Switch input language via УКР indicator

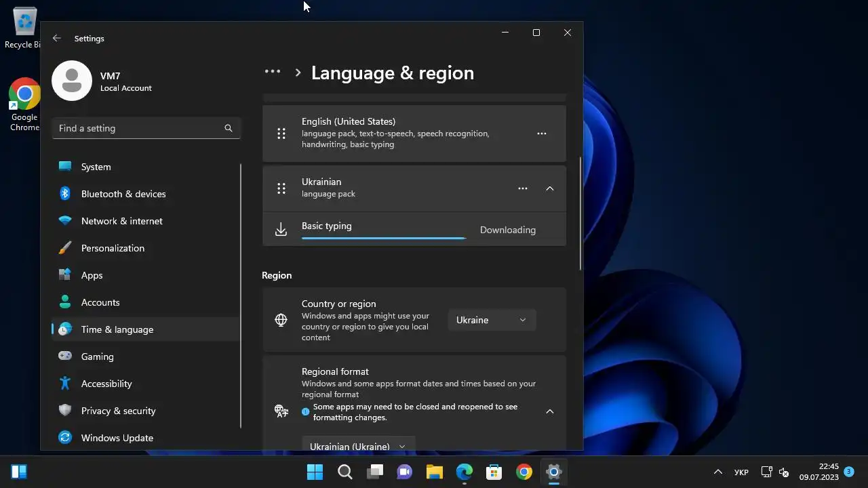pyautogui.click(x=741, y=472)
